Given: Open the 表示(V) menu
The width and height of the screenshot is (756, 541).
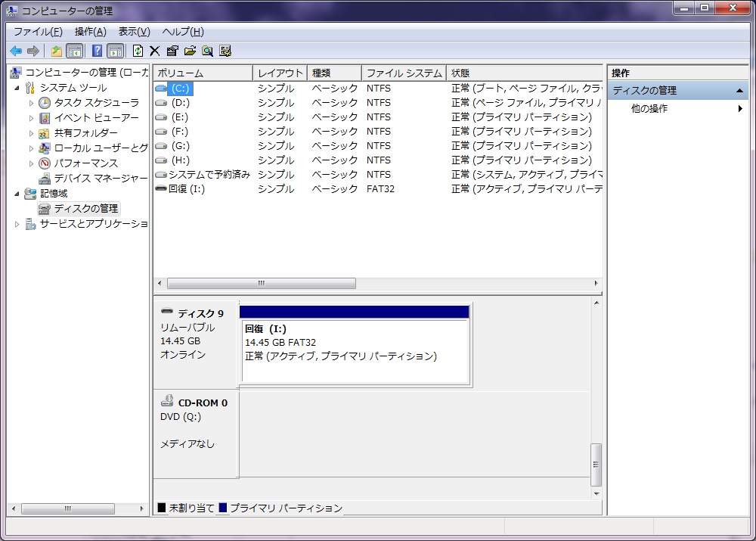Looking at the screenshot, I should [134, 32].
